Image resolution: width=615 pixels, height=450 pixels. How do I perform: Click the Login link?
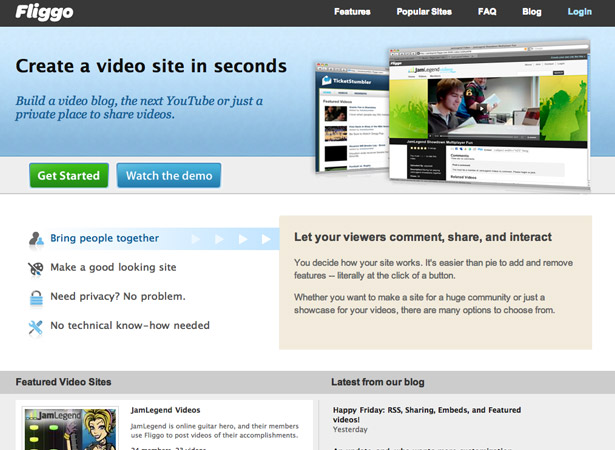579,12
